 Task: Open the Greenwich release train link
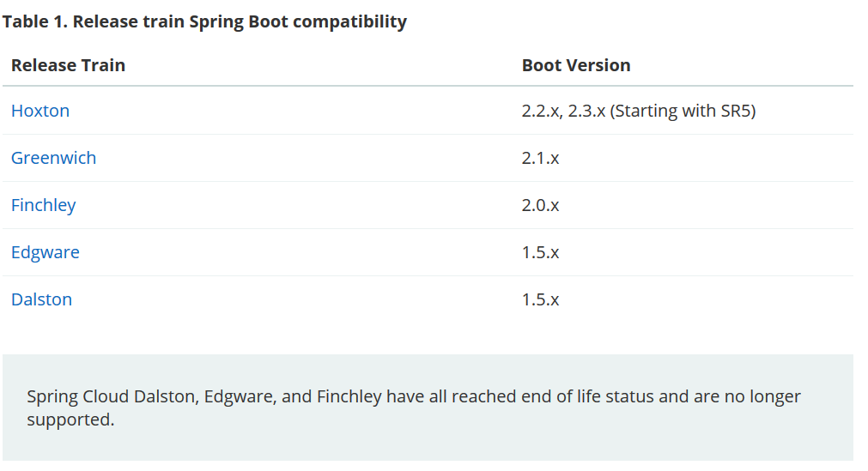coord(53,158)
